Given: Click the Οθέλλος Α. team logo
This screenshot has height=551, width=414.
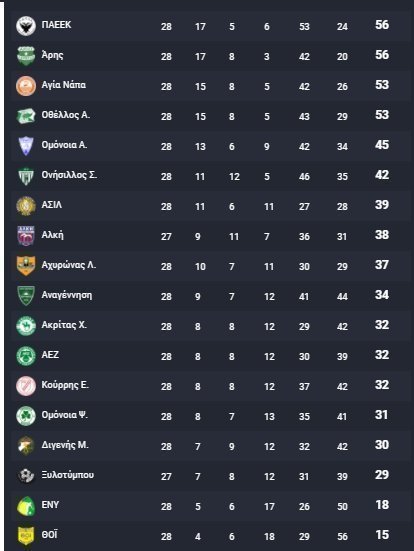Looking at the screenshot, I should (x=26, y=116).
